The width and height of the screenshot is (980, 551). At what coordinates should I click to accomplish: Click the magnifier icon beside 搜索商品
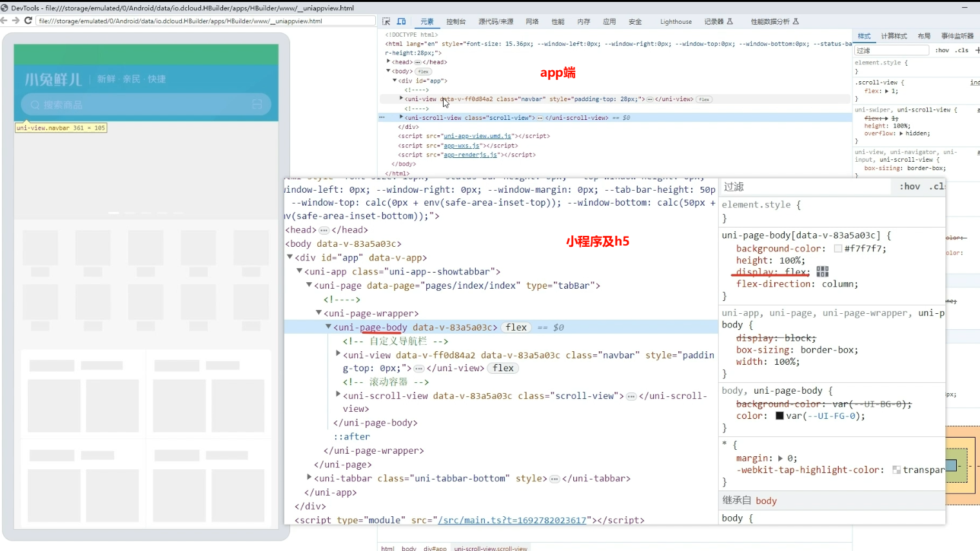[35, 104]
